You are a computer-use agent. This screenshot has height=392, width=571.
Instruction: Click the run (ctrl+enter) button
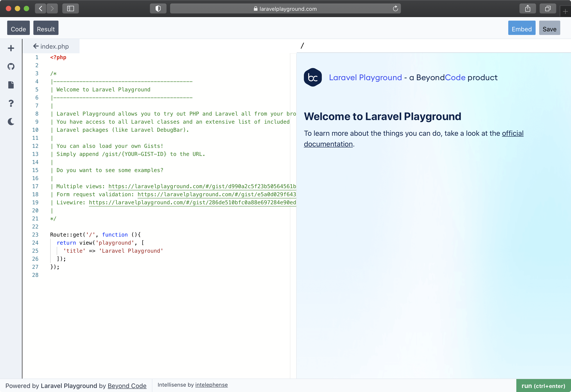point(543,386)
